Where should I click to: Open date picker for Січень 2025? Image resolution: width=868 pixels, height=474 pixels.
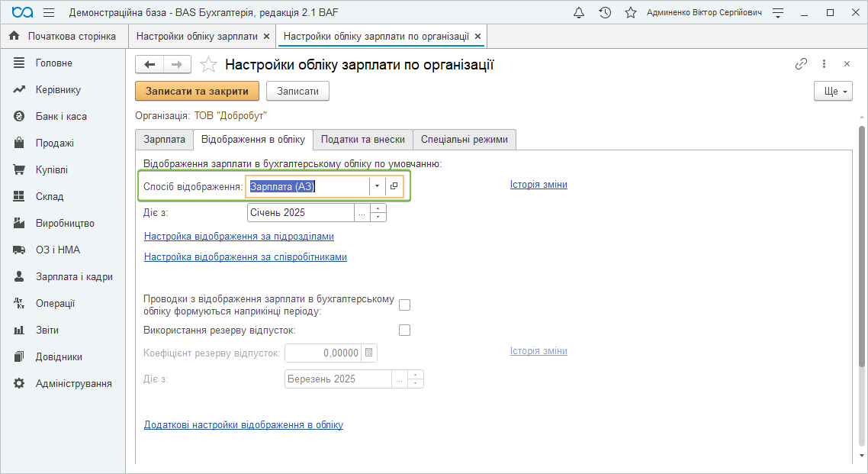(x=362, y=213)
